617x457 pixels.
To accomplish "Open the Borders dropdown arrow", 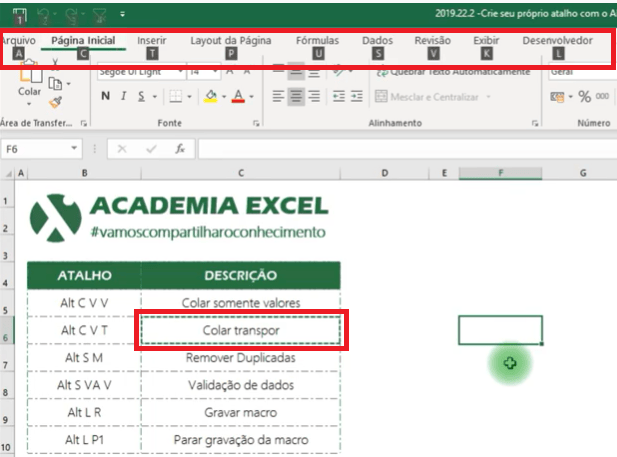I will point(189,96).
